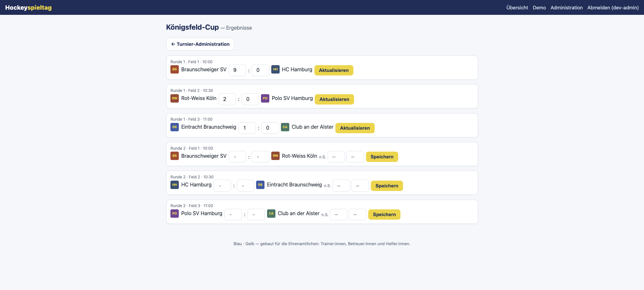Edit Rot-Weiss Köln score field showing 2
644x290 pixels.
[x=227, y=99]
